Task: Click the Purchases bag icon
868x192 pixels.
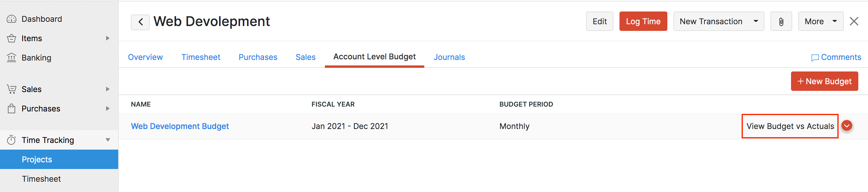Action: (12, 108)
